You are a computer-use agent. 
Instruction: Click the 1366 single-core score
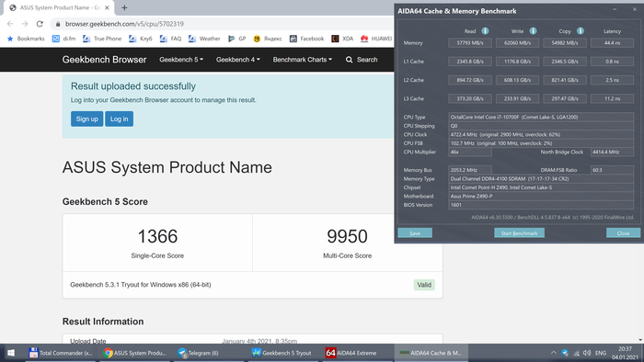[157, 236]
